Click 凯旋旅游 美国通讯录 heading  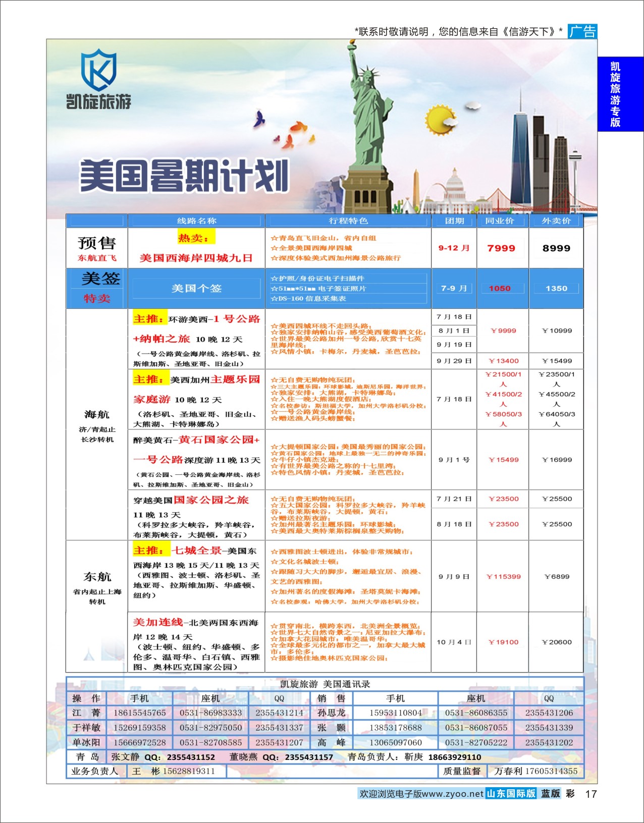[x=325, y=684]
